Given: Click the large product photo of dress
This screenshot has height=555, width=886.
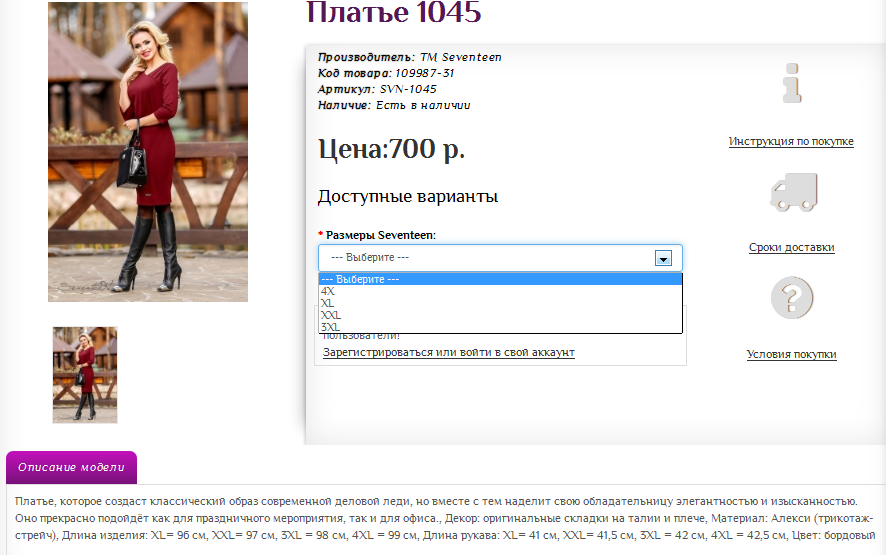Looking at the screenshot, I should click(x=148, y=151).
